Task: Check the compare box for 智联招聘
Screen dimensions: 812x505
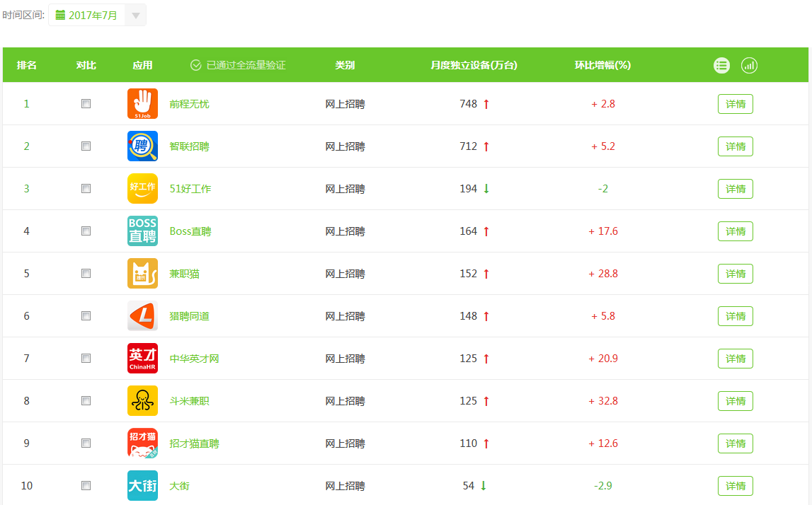Action: point(86,146)
